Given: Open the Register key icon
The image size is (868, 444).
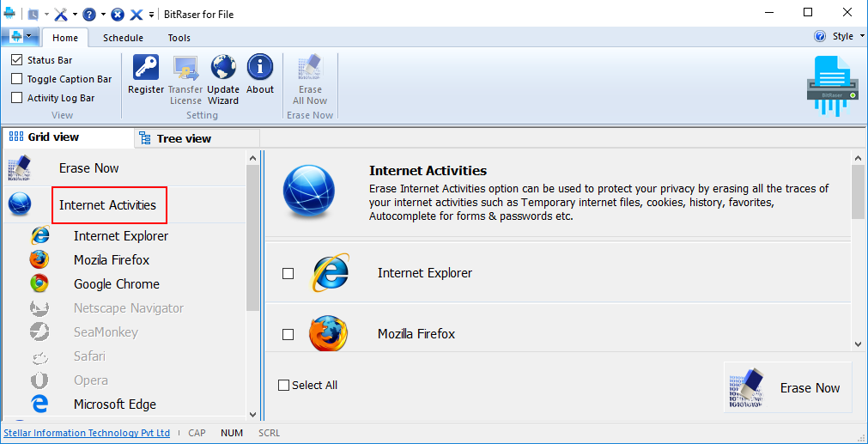Looking at the screenshot, I should (x=146, y=67).
